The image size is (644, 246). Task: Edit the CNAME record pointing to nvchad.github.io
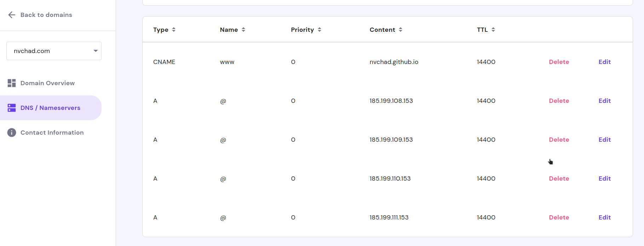(604, 62)
